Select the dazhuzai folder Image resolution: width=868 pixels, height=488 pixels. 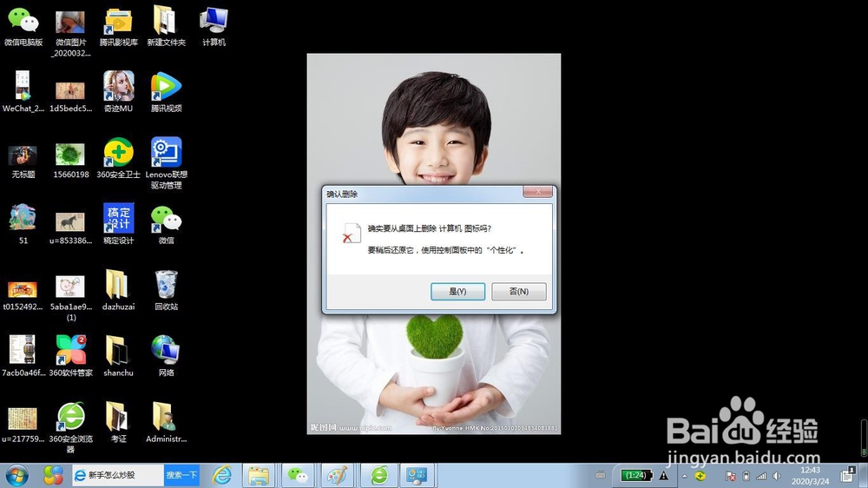click(118, 290)
